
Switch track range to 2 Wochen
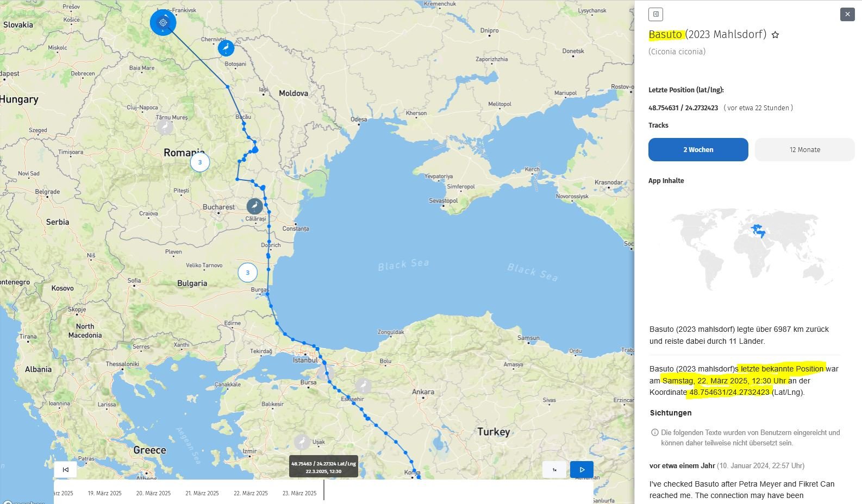click(x=698, y=150)
